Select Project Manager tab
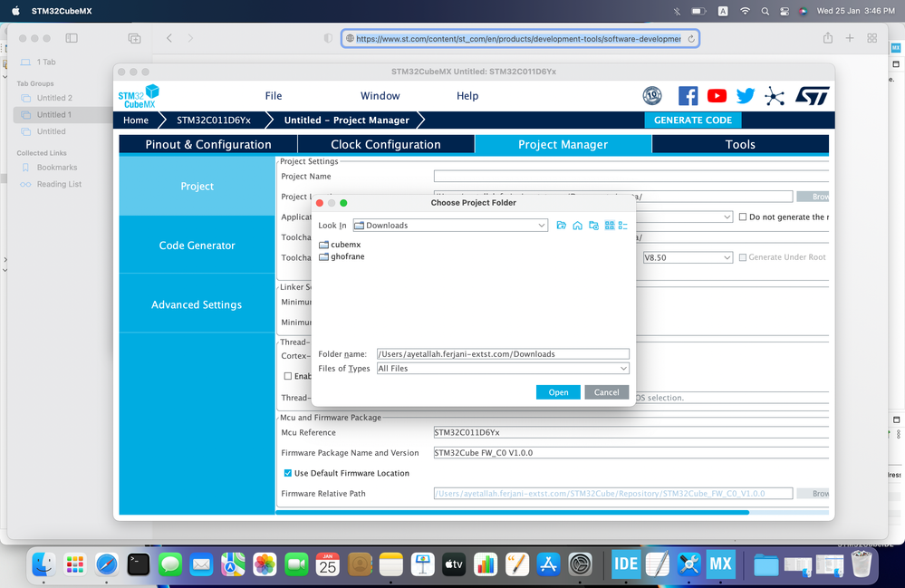This screenshot has width=905, height=588. point(563,144)
